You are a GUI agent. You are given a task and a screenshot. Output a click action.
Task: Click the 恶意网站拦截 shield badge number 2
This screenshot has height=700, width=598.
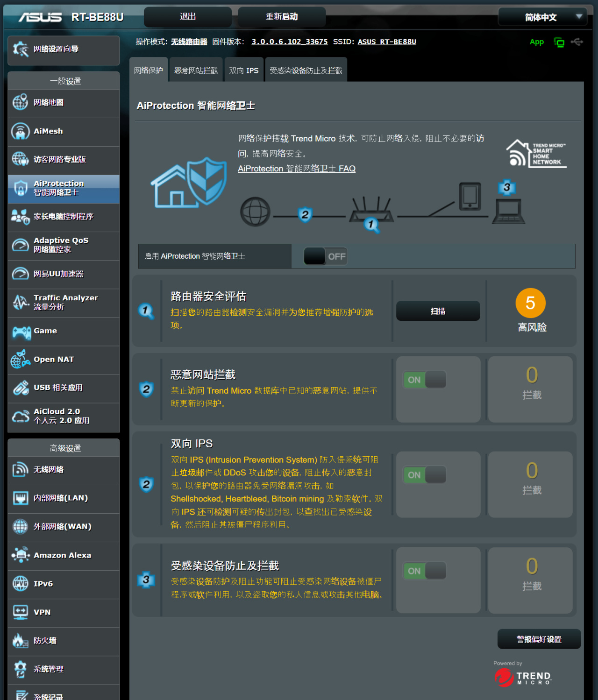(x=146, y=389)
